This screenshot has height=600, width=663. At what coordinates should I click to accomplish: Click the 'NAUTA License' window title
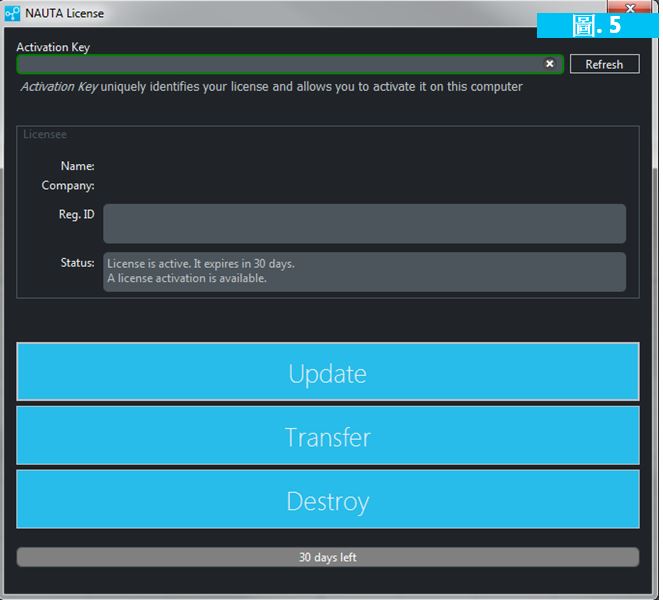[x=65, y=14]
